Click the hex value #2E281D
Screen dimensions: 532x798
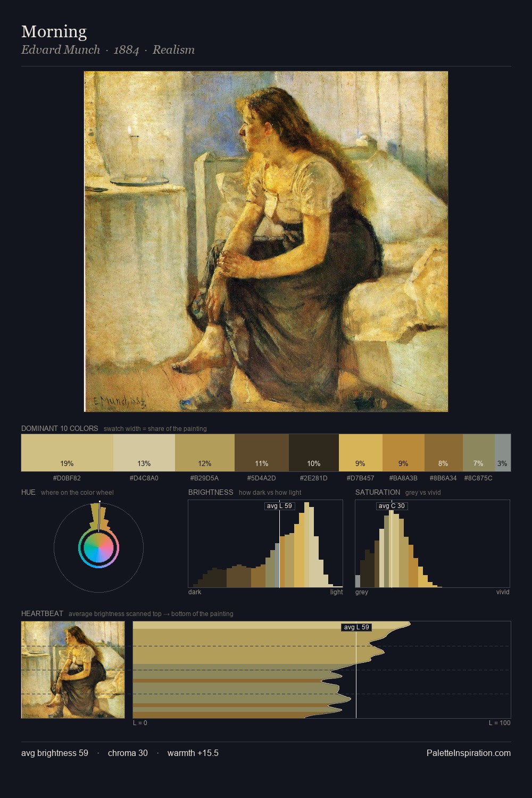click(314, 478)
